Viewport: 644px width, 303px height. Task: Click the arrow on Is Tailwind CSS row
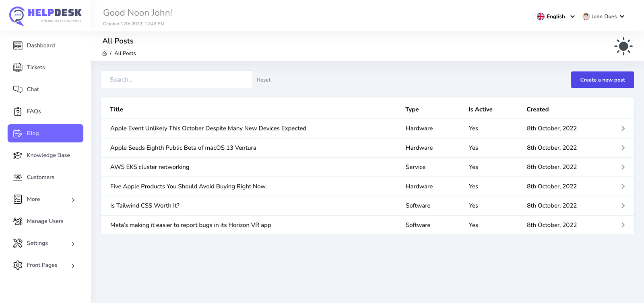click(x=623, y=206)
